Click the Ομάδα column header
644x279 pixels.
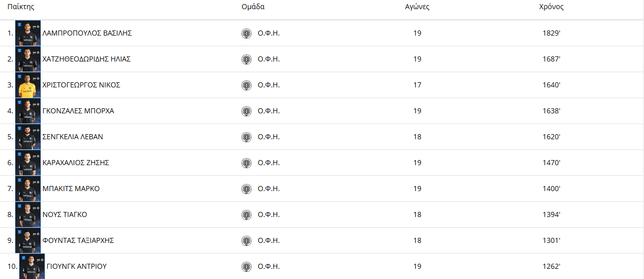253,7
